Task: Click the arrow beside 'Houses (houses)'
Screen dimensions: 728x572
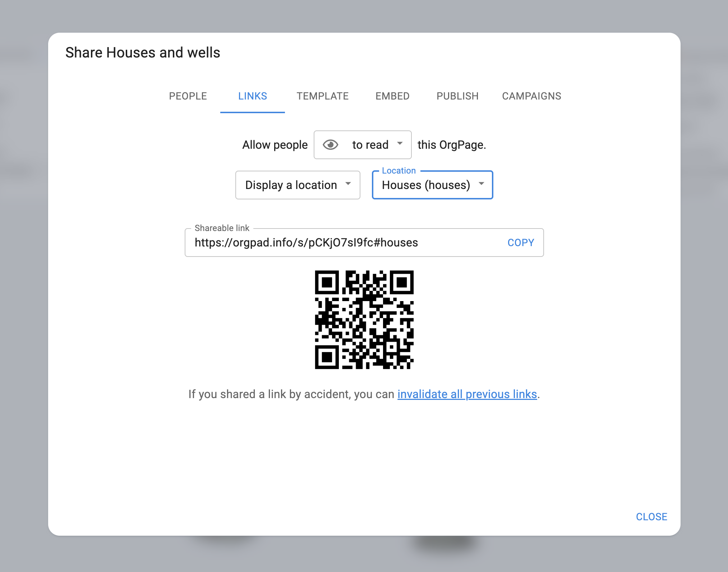Action: [x=481, y=184]
